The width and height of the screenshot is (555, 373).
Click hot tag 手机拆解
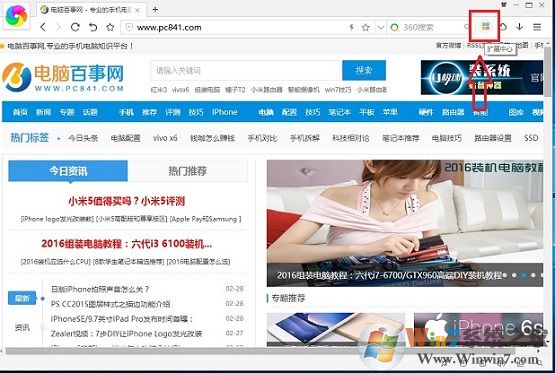305,138
